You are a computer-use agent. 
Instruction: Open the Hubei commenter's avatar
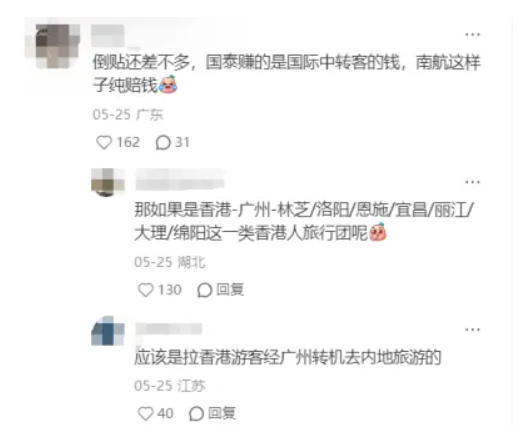[108, 182]
